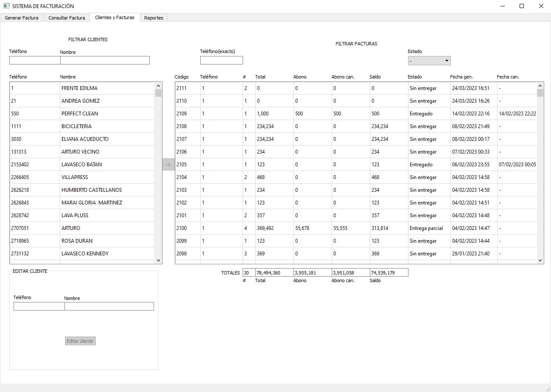Select client PERFECT CLEAN in the list
This screenshot has height=392, width=551.
pyautogui.click(x=80, y=114)
